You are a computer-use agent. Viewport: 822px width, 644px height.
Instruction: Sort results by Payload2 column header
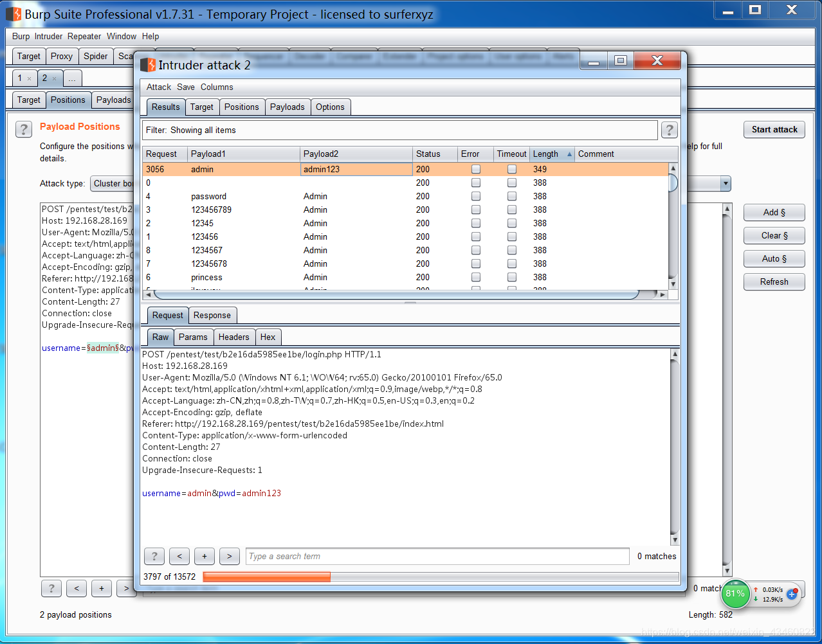pos(356,154)
